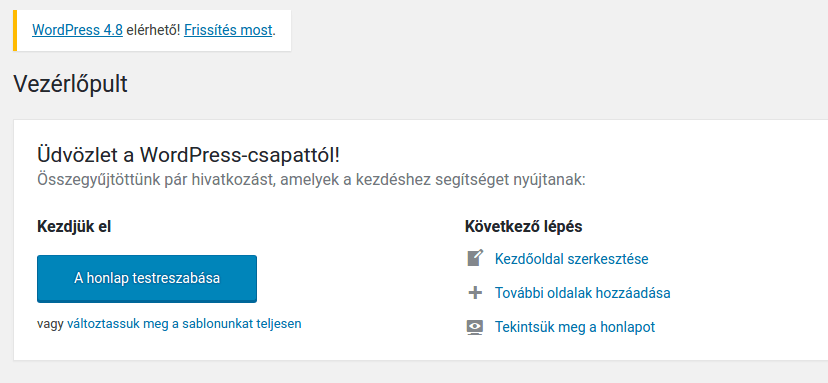Click the yellow left border of update notice
The height and width of the screenshot is (383, 828).
pyautogui.click(x=15, y=31)
